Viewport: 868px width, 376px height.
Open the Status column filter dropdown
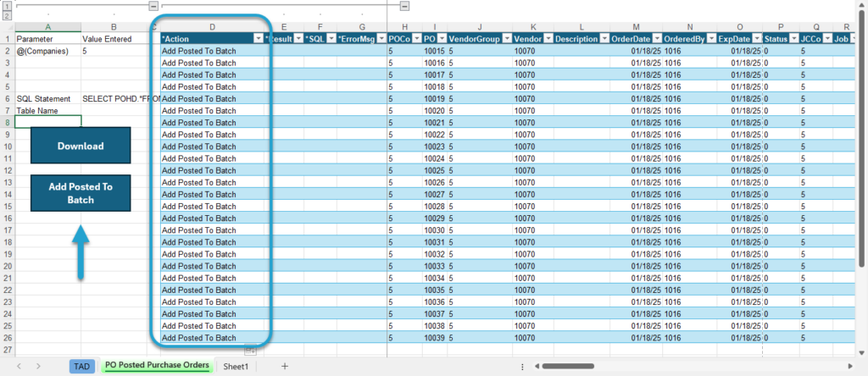[x=793, y=39]
